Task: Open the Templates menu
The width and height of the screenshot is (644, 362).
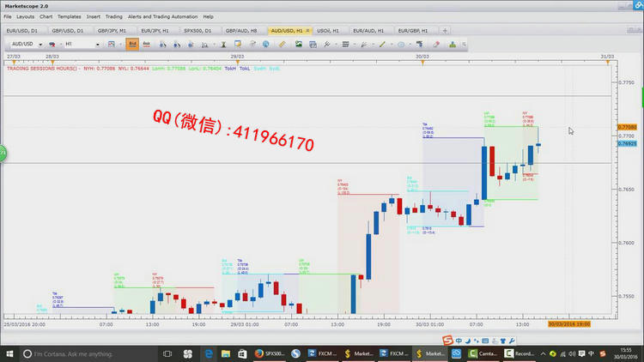Action: point(69,17)
